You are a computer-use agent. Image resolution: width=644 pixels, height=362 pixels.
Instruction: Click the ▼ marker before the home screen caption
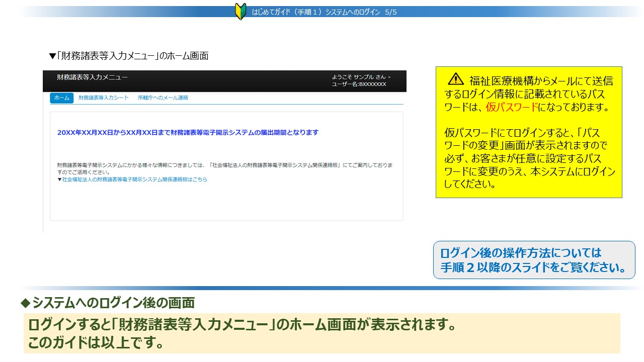(52, 56)
